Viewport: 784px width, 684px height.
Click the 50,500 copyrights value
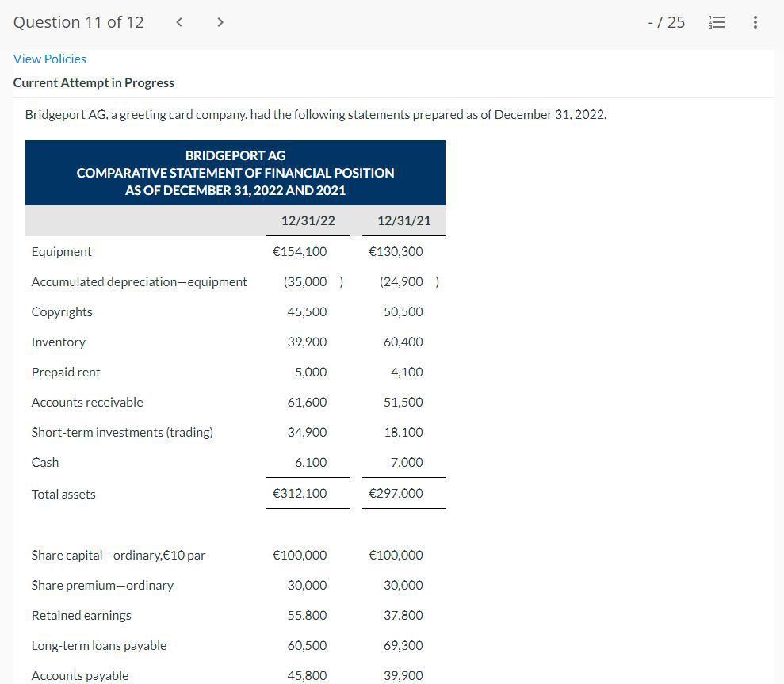403,312
